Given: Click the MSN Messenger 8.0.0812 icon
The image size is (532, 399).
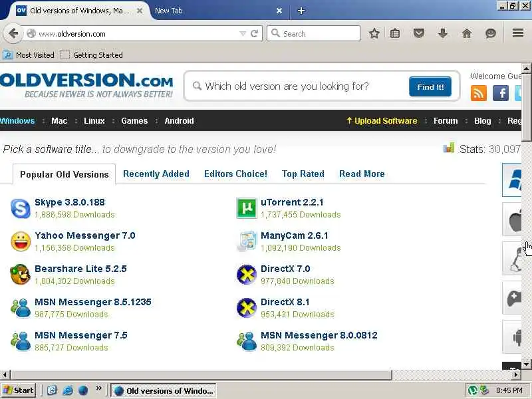Looking at the screenshot, I should [x=247, y=341].
